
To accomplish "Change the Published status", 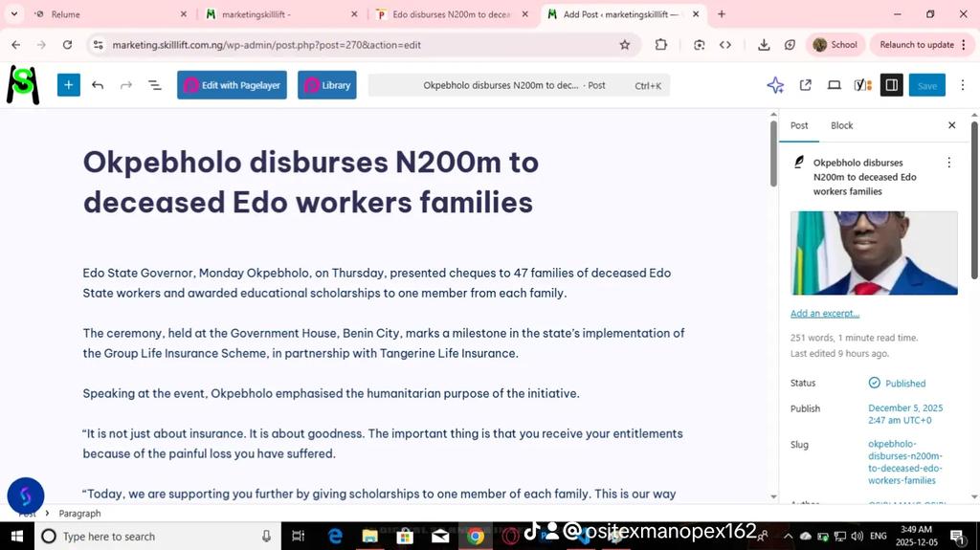I will [x=897, y=384].
